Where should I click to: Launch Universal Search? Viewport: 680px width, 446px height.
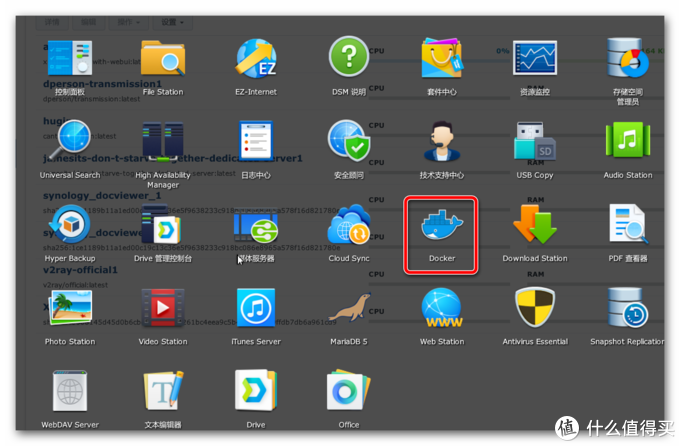tap(70, 140)
